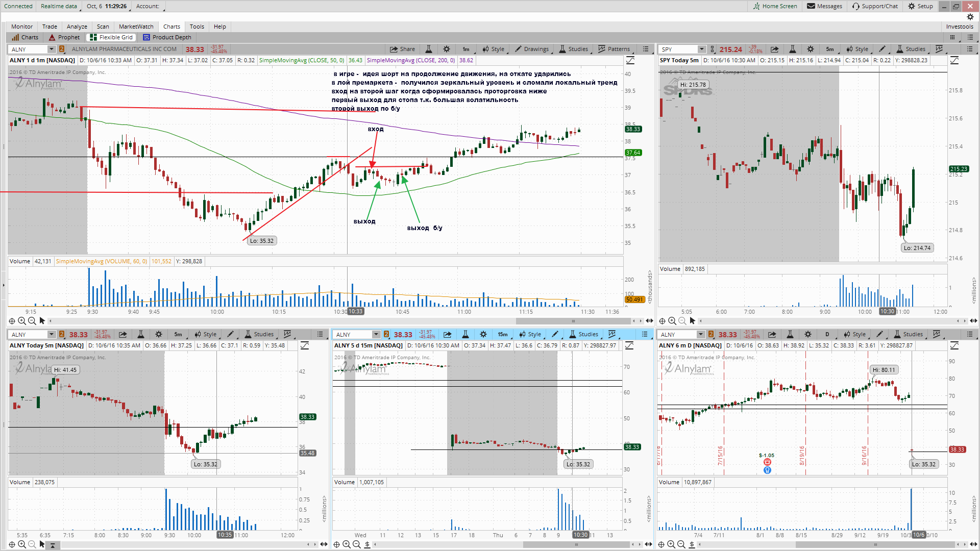Open ALNY 1m chart list menu icon
980x551 pixels.
646,49
